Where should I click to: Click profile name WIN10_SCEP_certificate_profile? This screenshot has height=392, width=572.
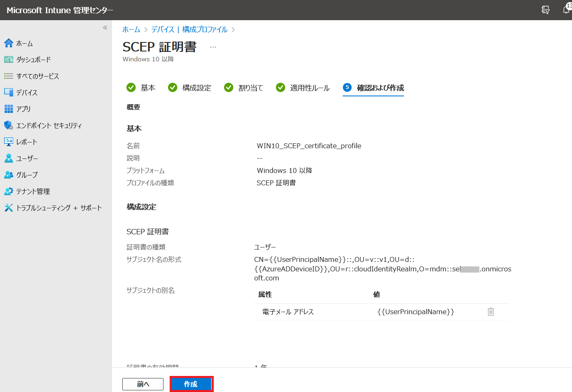coord(309,146)
